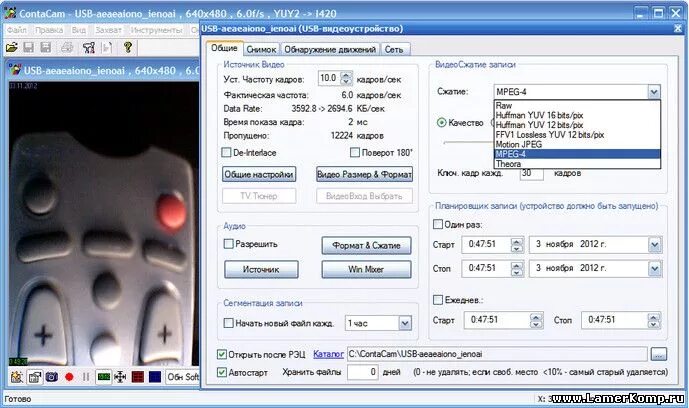Click the catalog path text field
Screen dimensions: 689x408
497,354
